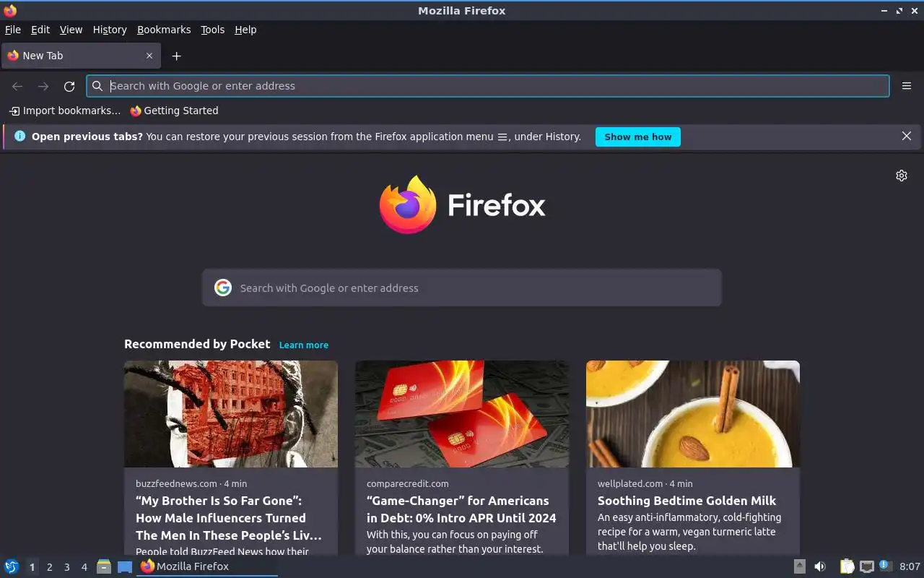Click the magnifier icon in address bar
This screenshot has width=924, height=578.
[97, 86]
